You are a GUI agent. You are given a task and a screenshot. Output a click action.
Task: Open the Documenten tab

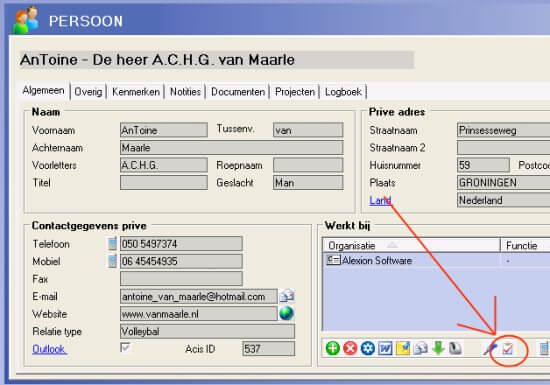[238, 92]
